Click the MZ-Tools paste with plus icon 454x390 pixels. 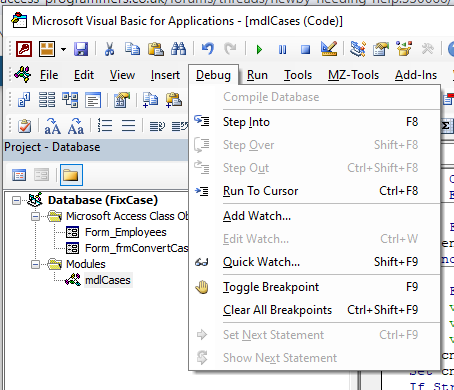[173, 100]
